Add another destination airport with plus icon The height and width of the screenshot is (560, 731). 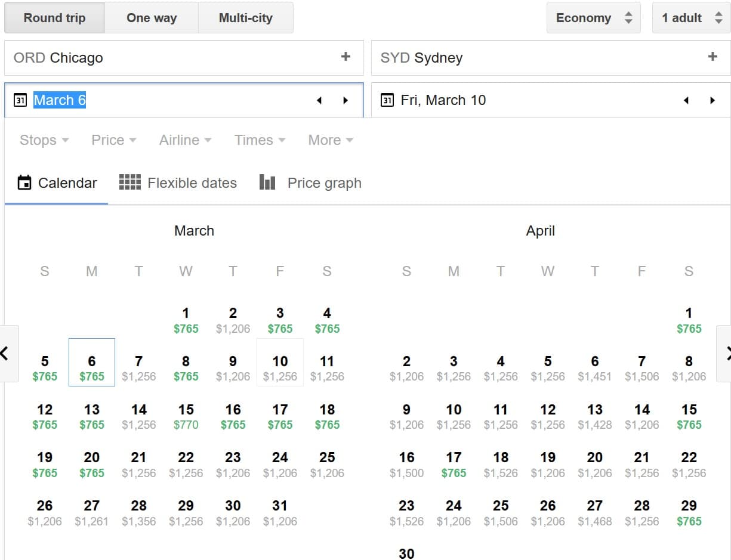point(713,57)
